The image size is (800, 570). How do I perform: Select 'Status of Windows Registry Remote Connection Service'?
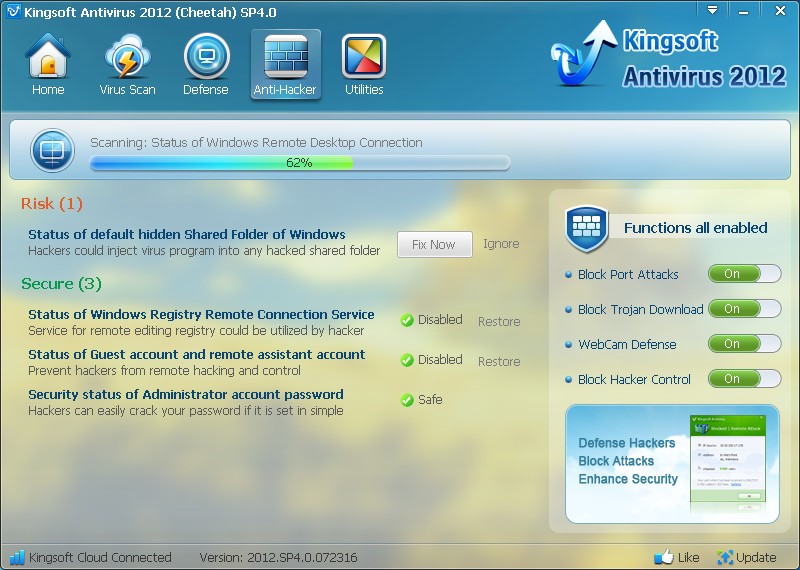coord(201,314)
